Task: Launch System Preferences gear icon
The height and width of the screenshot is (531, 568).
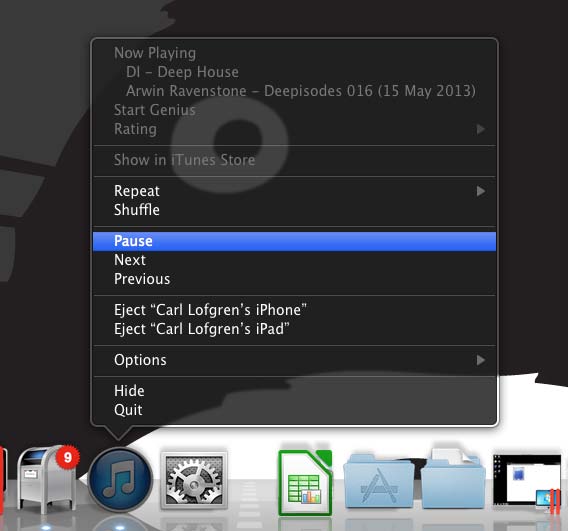Action: tap(194, 480)
